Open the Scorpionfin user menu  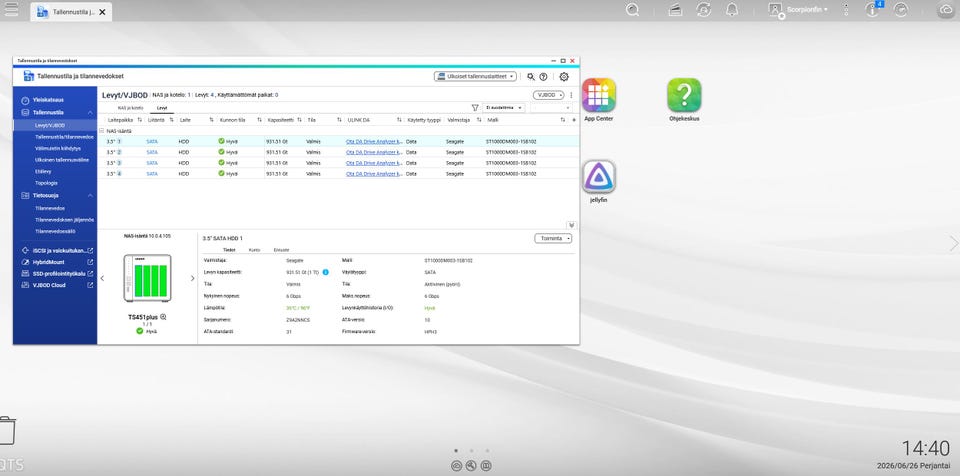click(x=798, y=10)
